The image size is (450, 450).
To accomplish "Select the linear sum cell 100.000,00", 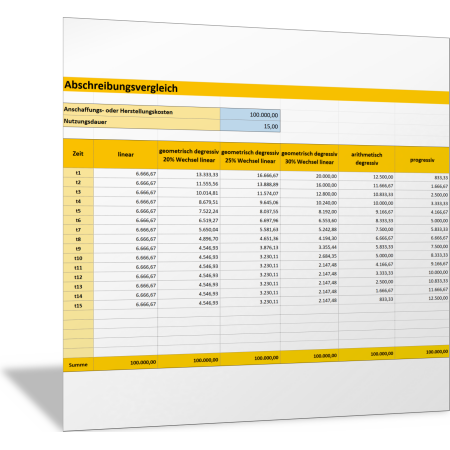I will [125, 363].
